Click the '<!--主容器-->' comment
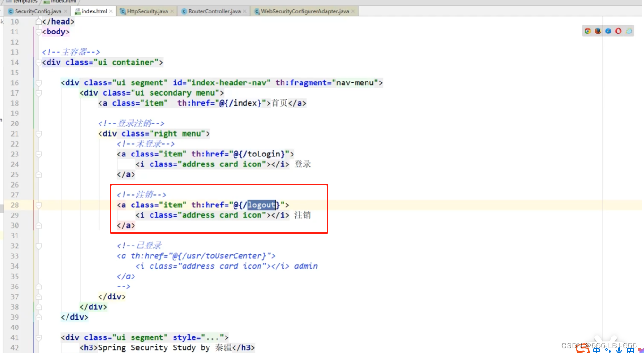This screenshot has height=353, width=644. [71, 52]
